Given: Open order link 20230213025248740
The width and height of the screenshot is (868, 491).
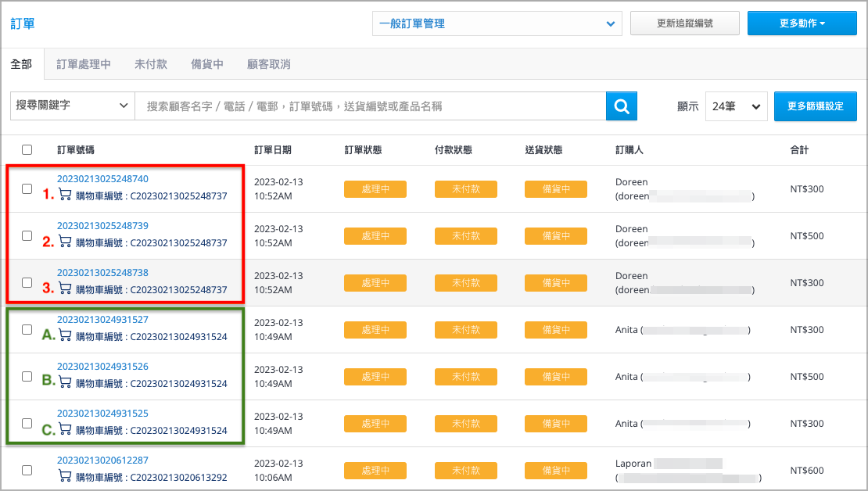Looking at the screenshot, I should 102,179.
